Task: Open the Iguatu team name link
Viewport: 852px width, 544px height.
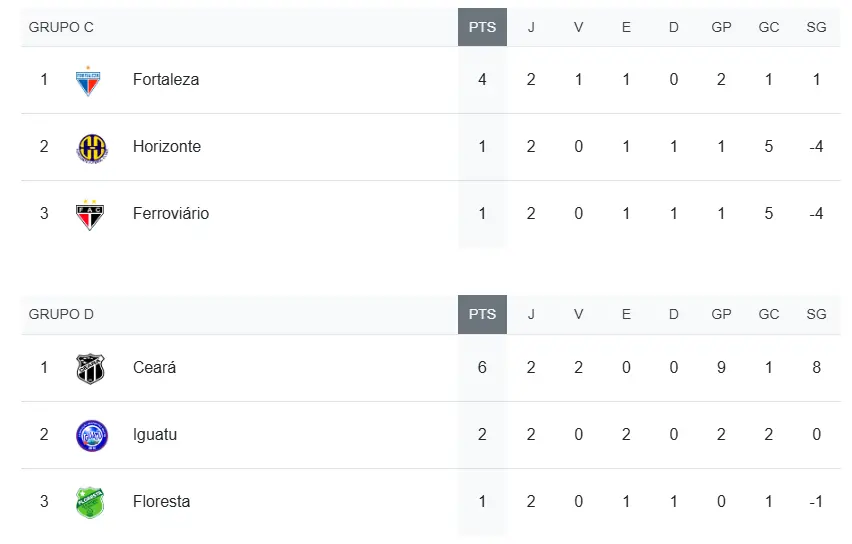Action: pyautogui.click(x=155, y=435)
